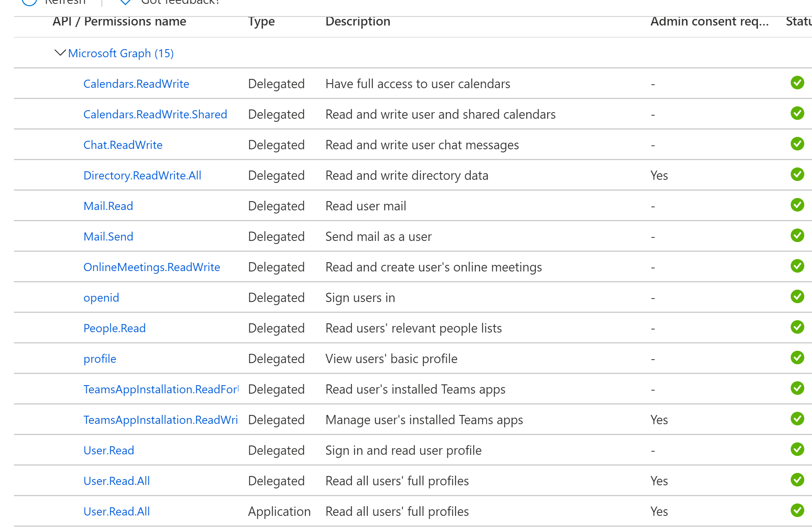Viewport: 812px width, 529px height.
Task: Open the openid permission
Action: pos(101,297)
